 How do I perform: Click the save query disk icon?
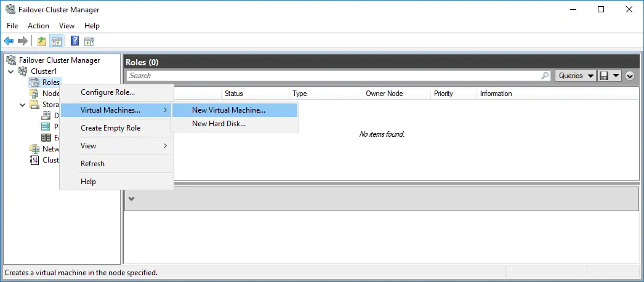(x=604, y=76)
